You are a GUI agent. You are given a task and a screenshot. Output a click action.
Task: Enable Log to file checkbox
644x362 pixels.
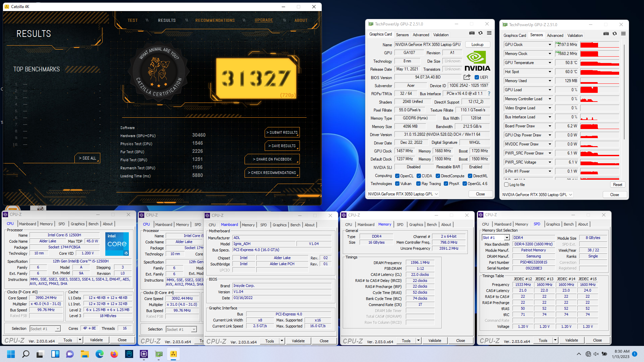pos(506,185)
